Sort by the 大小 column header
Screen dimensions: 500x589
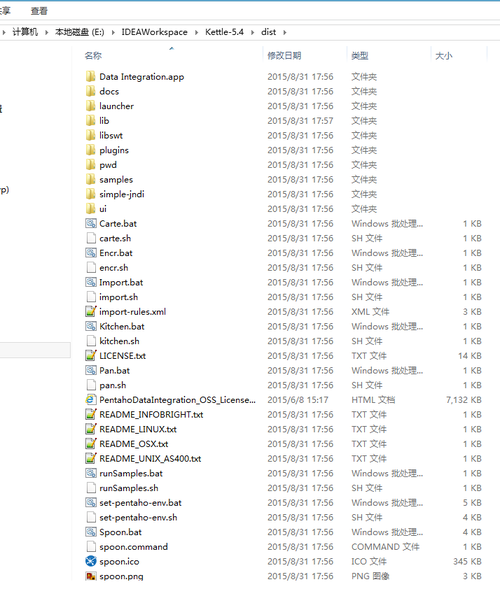click(x=444, y=56)
